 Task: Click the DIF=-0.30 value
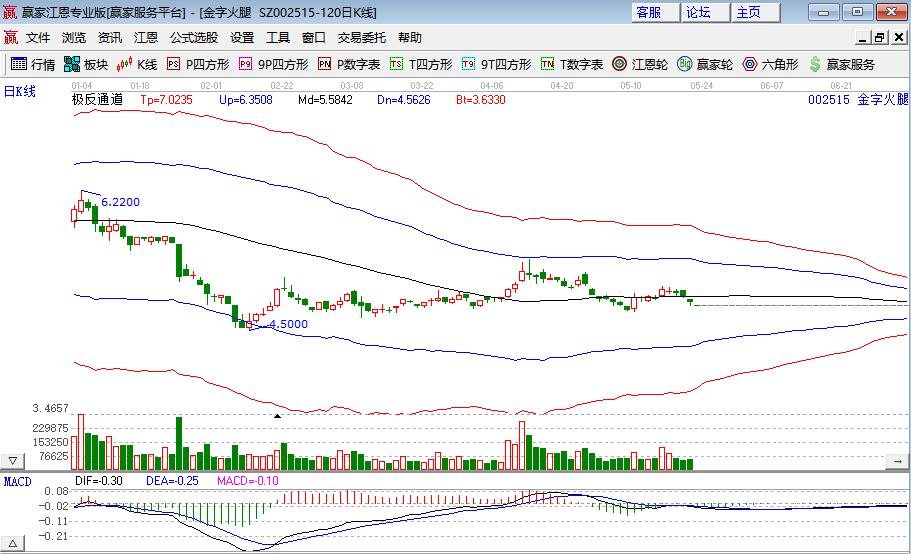pyautogui.click(x=99, y=481)
